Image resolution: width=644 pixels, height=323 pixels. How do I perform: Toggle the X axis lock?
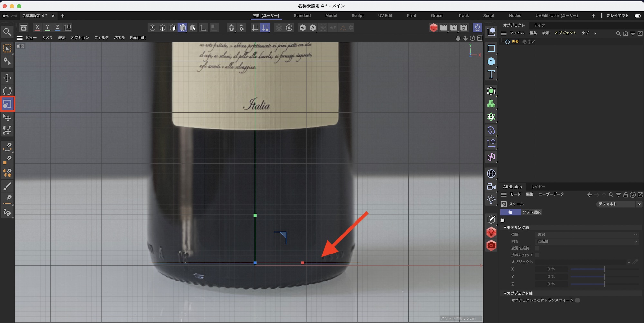point(37,28)
